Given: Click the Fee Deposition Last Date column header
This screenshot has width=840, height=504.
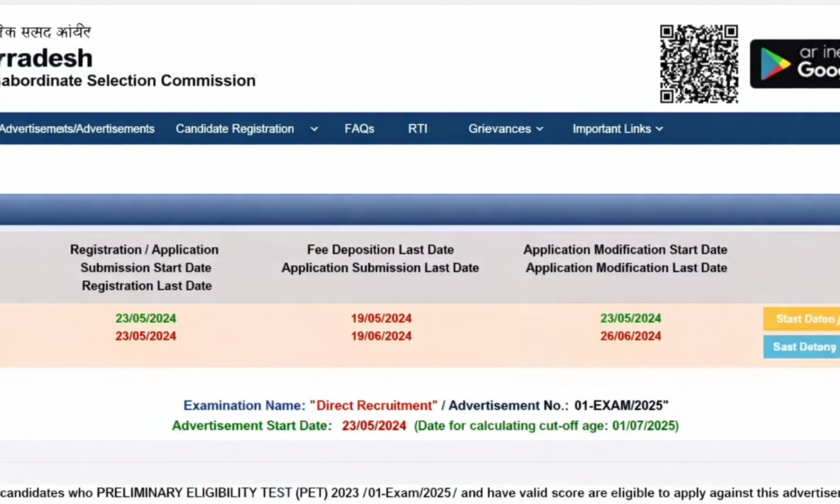Looking at the screenshot, I should pos(380,249).
